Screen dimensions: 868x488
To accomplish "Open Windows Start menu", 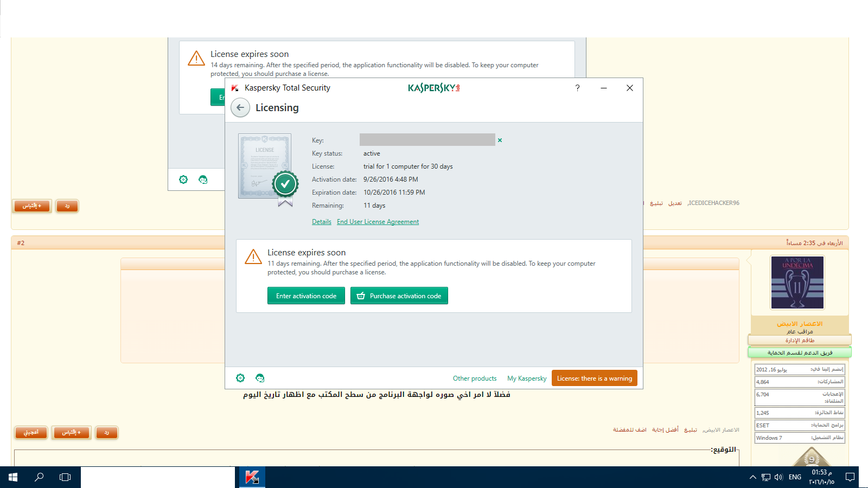I will coord(13,477).
